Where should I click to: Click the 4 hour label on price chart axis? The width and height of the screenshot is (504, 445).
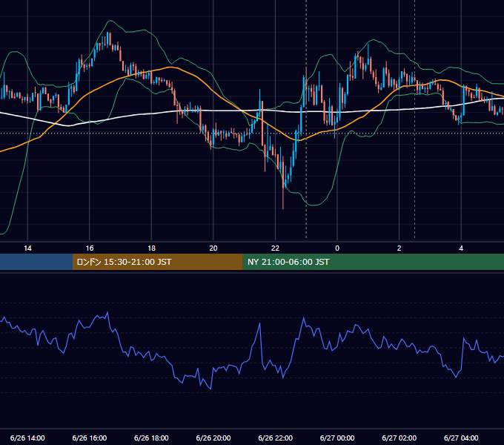[x=461, y=248]
